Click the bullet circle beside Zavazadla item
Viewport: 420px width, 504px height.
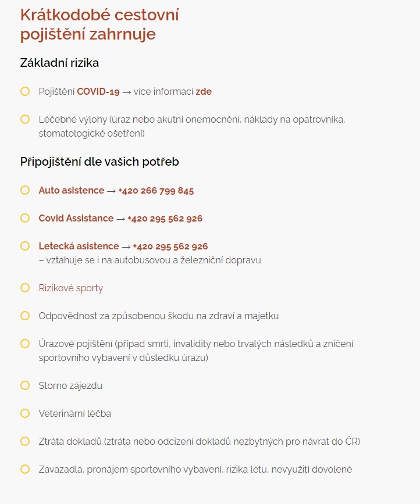point(25,469)
